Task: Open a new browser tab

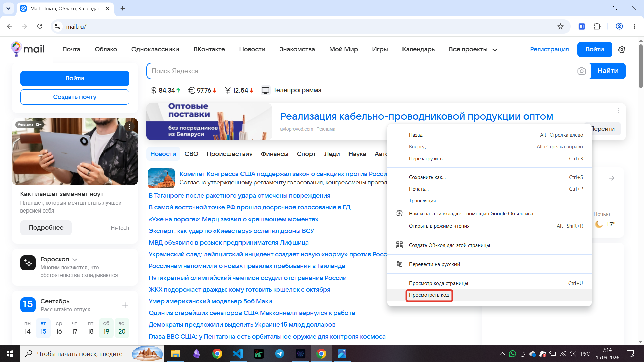Action: 123,8
